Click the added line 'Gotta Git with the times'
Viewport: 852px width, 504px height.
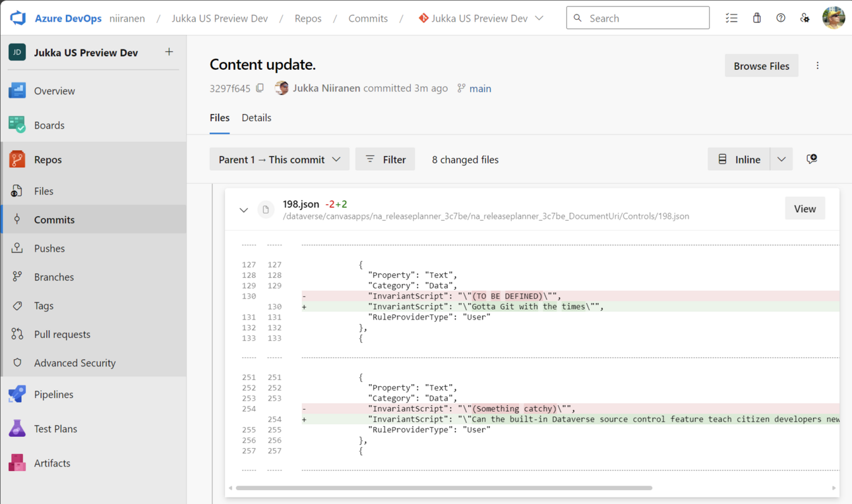571,306
